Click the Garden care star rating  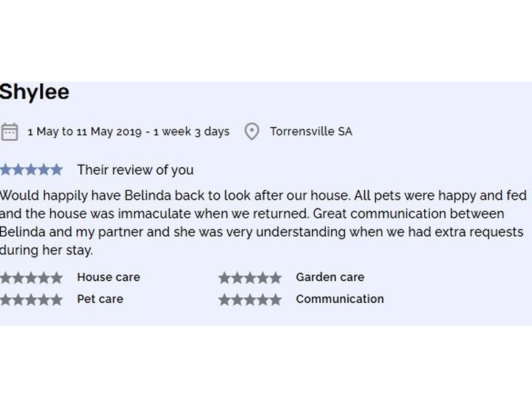click(x=250, y=278)
